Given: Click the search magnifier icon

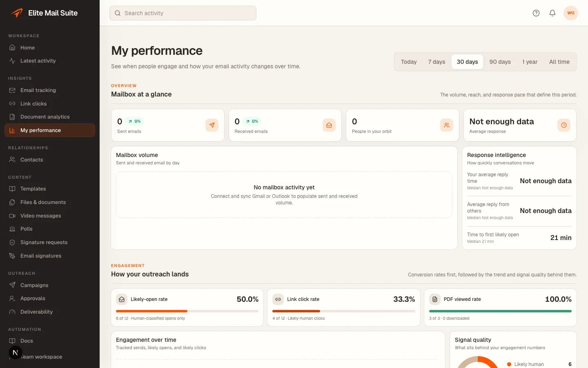Looking at the screenshot, I should coord(118,13).
